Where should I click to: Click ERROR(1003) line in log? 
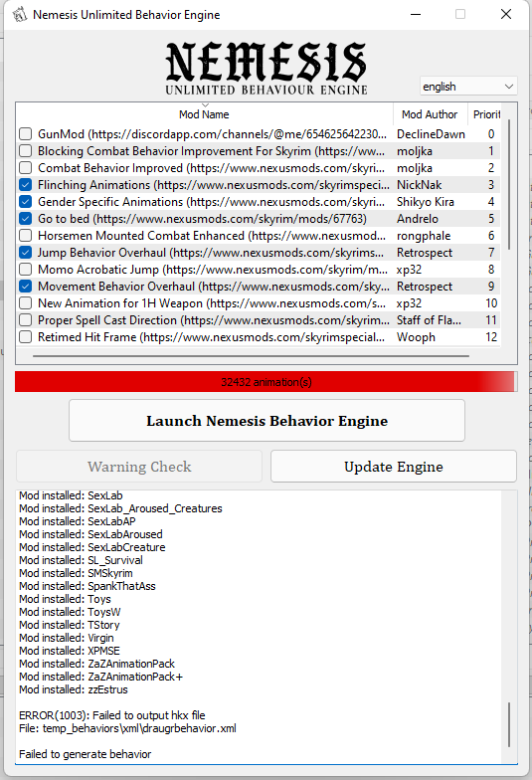112,715
